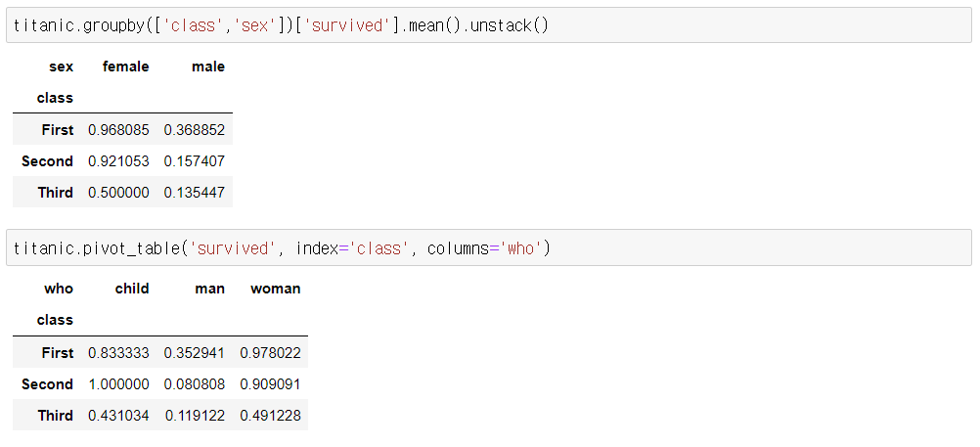This screenshot has height=447, width=980.
Task: Select value 0.431034 for Third child
Action: tap(118, 415)
